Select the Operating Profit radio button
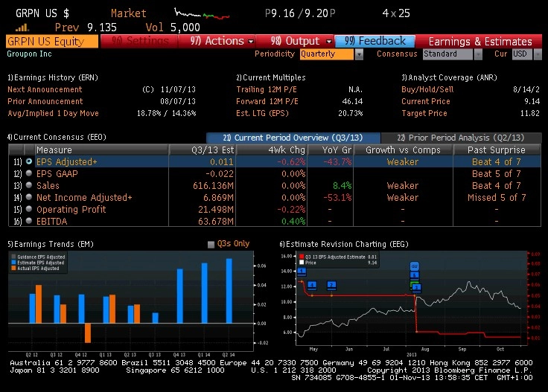 (x=29, y=209)
